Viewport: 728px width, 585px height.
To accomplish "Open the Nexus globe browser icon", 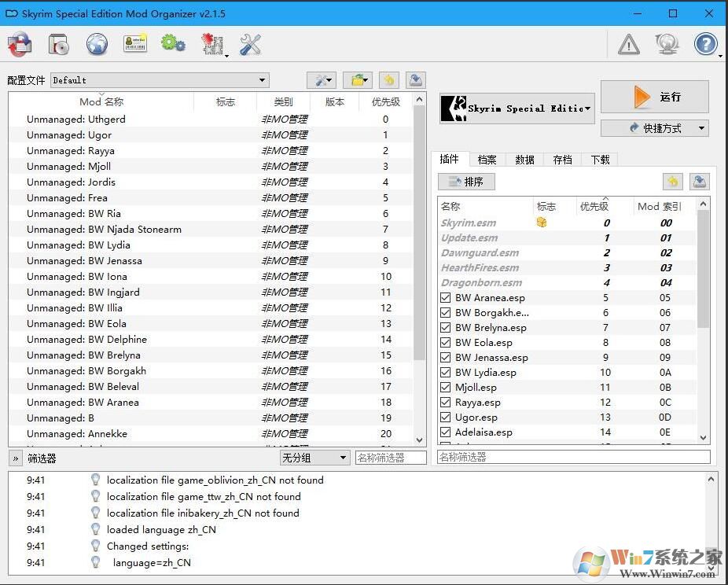I will (x=97, y=44).
